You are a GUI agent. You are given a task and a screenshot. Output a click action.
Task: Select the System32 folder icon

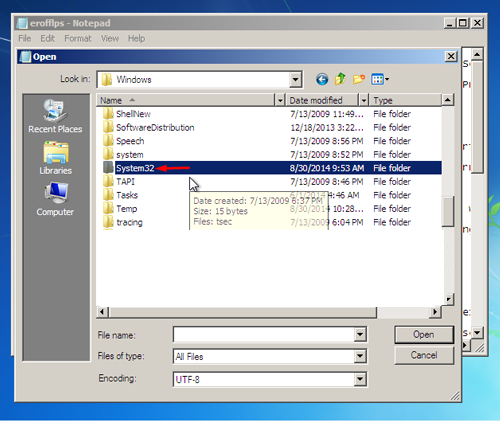108,168
